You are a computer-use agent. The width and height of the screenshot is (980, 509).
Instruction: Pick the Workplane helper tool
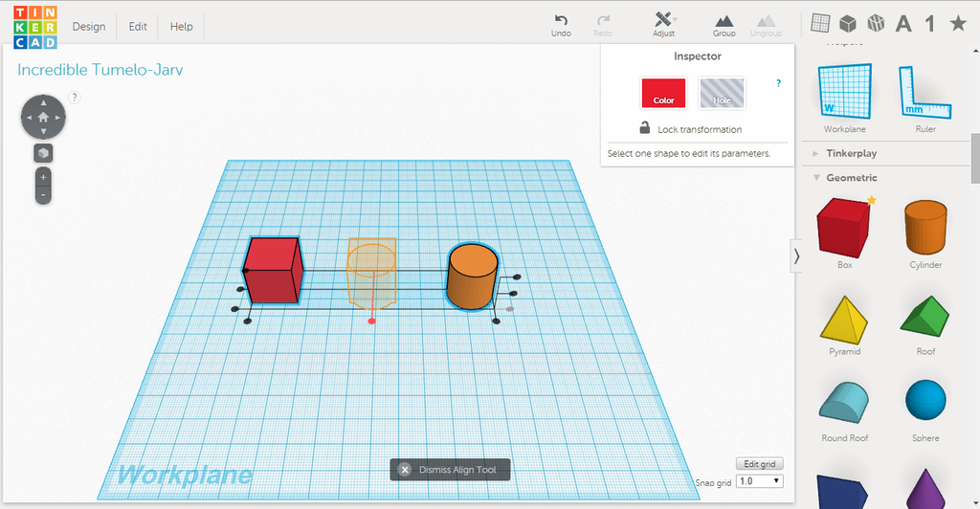(844, 98)
